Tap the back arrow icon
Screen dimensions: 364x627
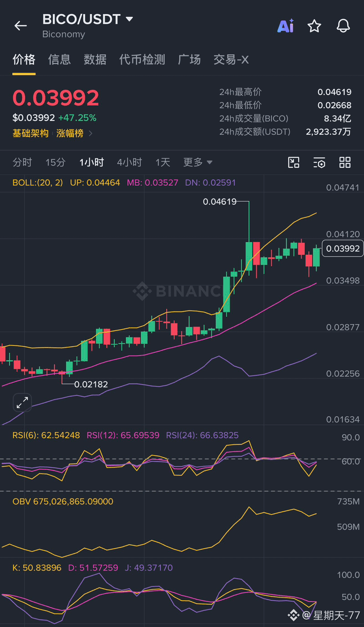point(21,26)
